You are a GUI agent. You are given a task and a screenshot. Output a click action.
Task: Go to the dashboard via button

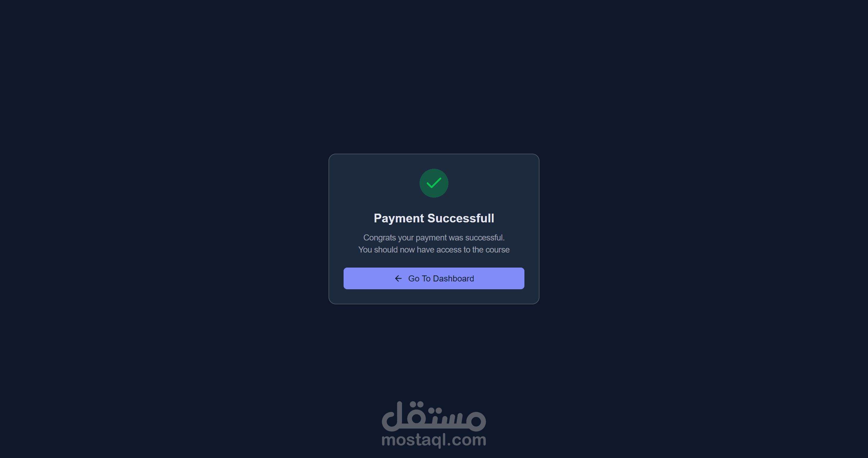click(x=434, y=278)
